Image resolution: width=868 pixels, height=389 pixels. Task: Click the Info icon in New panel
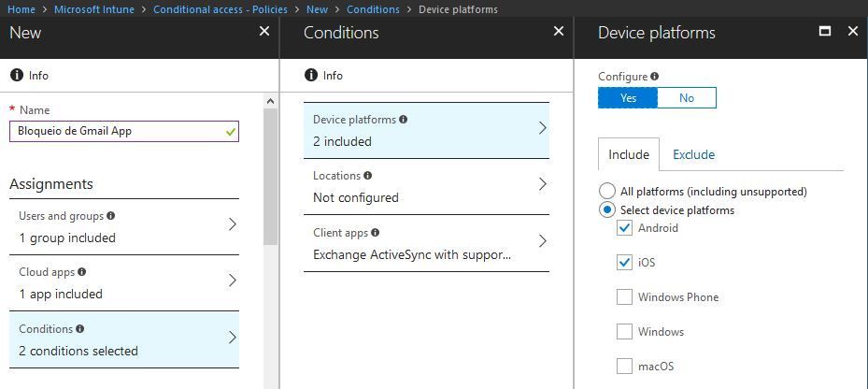16,76
